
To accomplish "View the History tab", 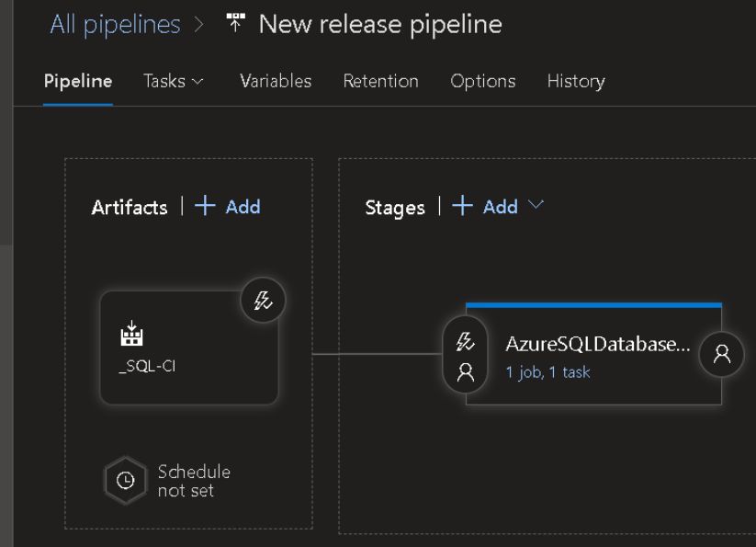I will 576,81.
